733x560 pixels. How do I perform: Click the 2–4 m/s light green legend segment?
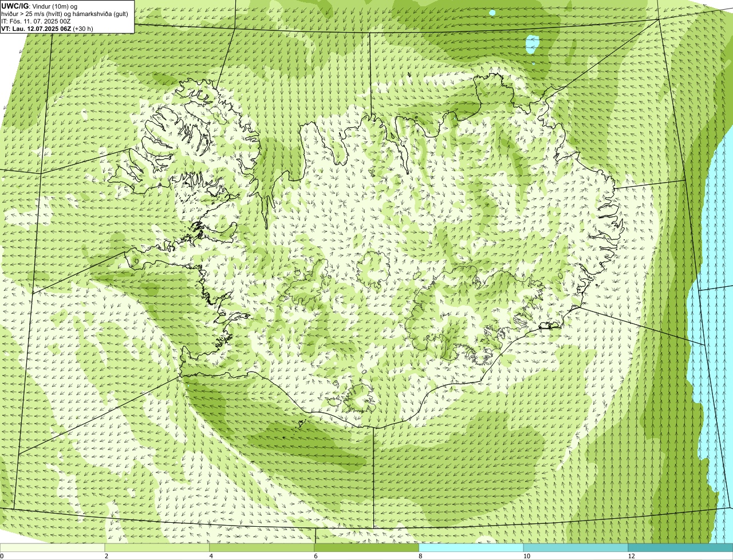pos(157,548)
